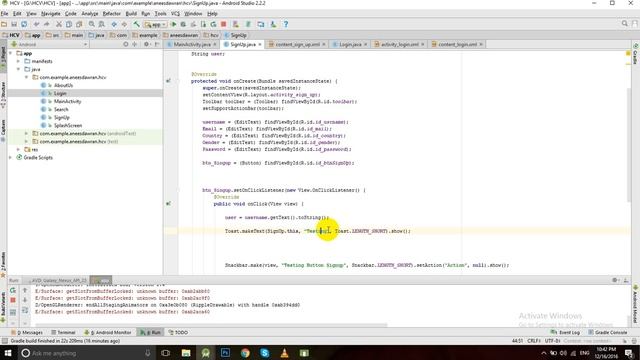
Task: Expand the manifests folder node
Action: point(18,61)
